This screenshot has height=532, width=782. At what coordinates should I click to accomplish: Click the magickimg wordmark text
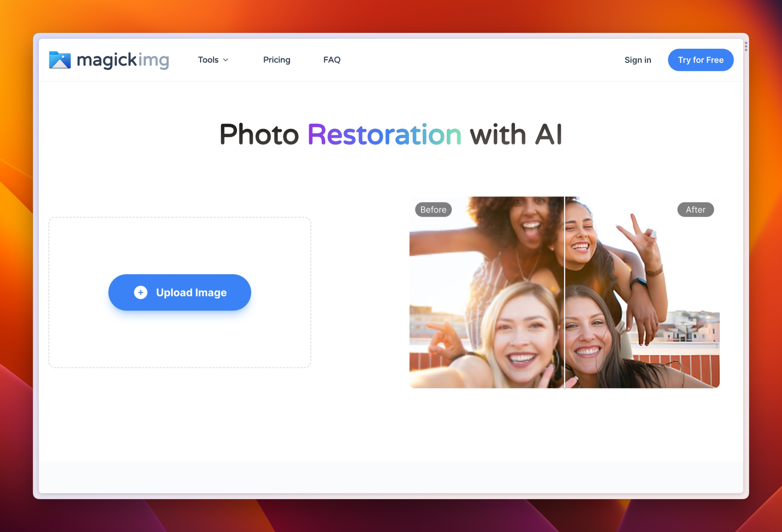tap(123, 60)
